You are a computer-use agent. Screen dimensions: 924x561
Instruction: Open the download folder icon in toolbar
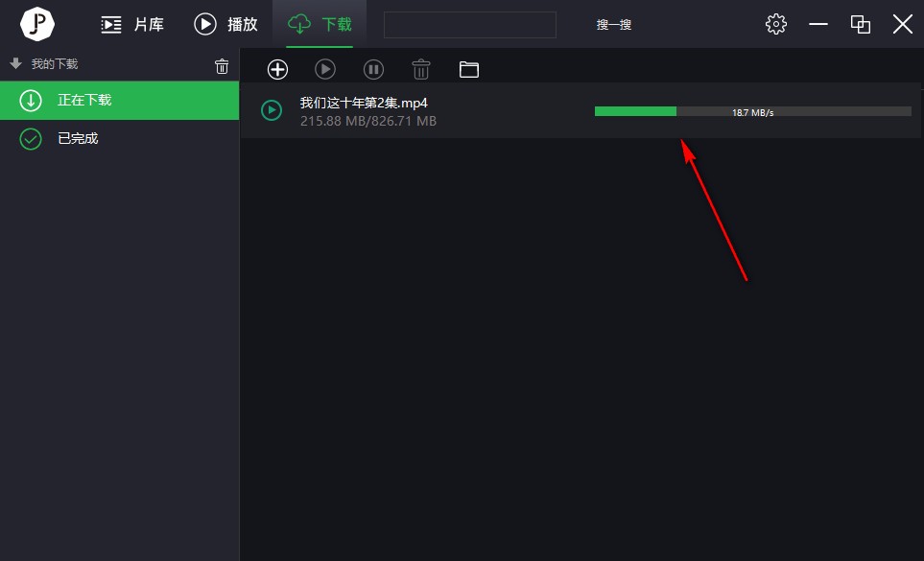469,69
